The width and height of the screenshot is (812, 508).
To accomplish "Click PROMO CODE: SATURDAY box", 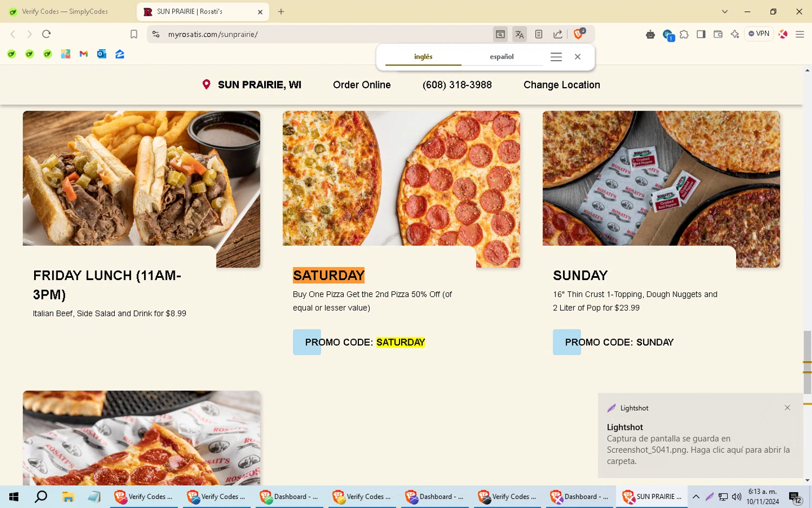I will point(359,342).
